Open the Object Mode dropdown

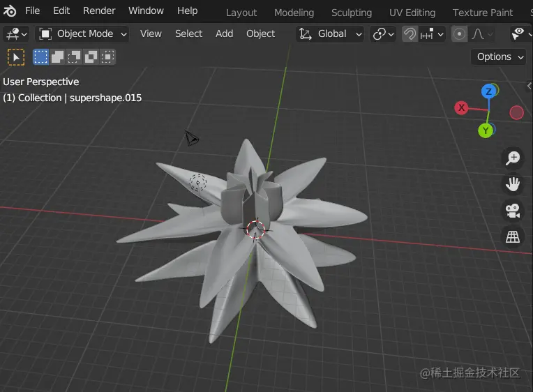click(x=82, y=34)
